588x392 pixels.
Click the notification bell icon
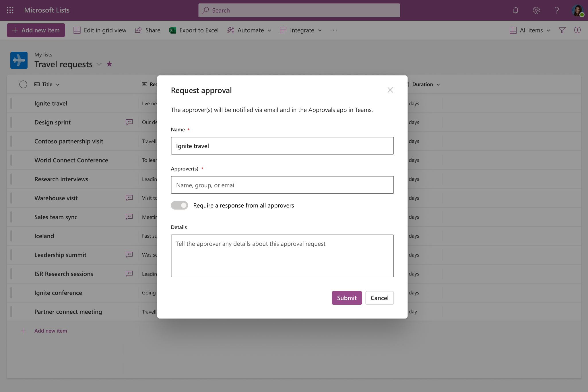point(515,10)
